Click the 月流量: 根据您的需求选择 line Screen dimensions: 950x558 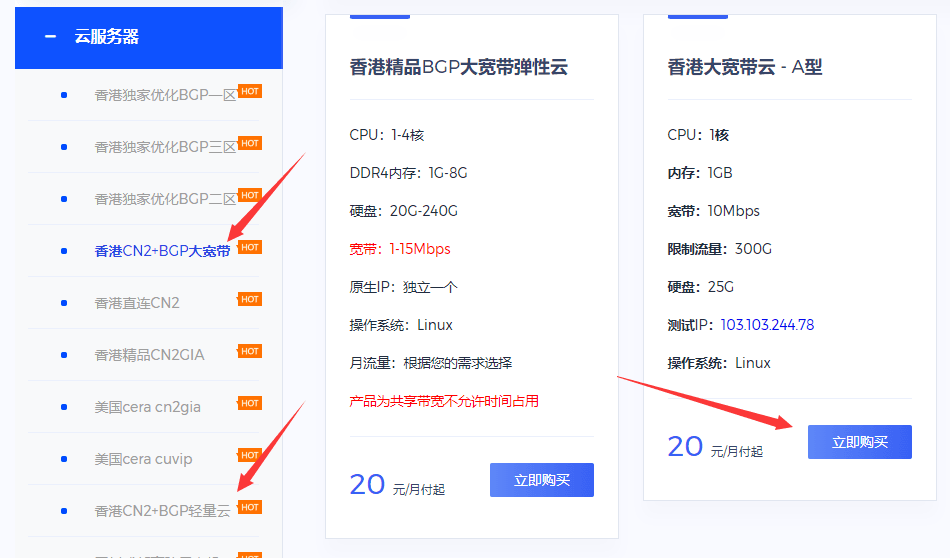coord(431,363)
